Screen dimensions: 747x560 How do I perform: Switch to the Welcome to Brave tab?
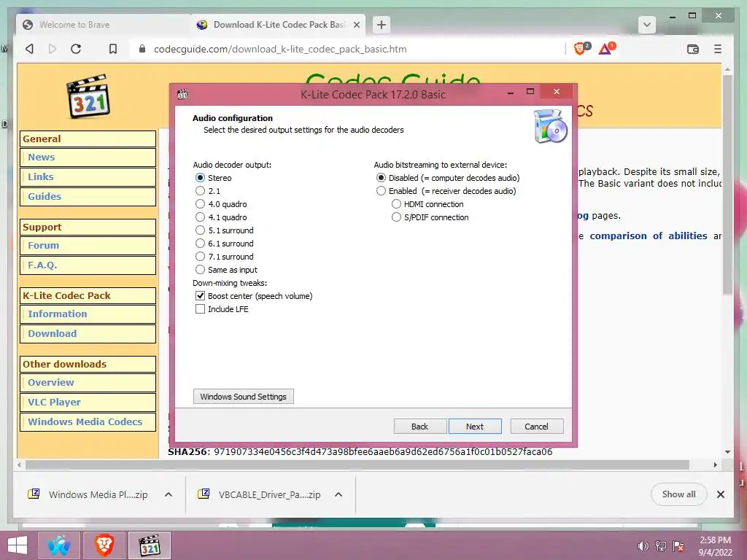tap(102, 25)
